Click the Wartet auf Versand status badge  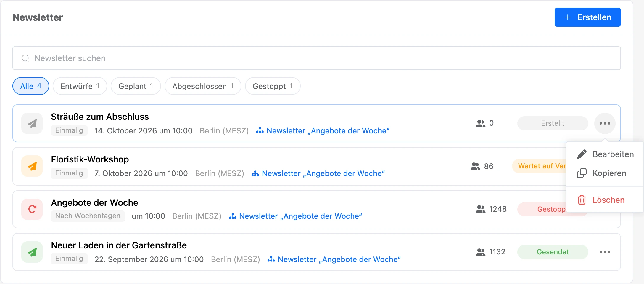539,166
